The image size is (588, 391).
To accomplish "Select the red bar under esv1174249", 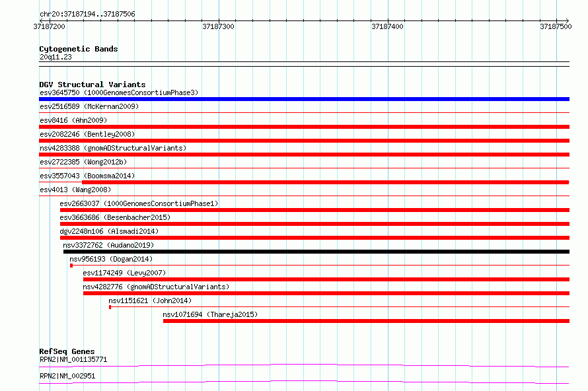I will click(326, 279).
